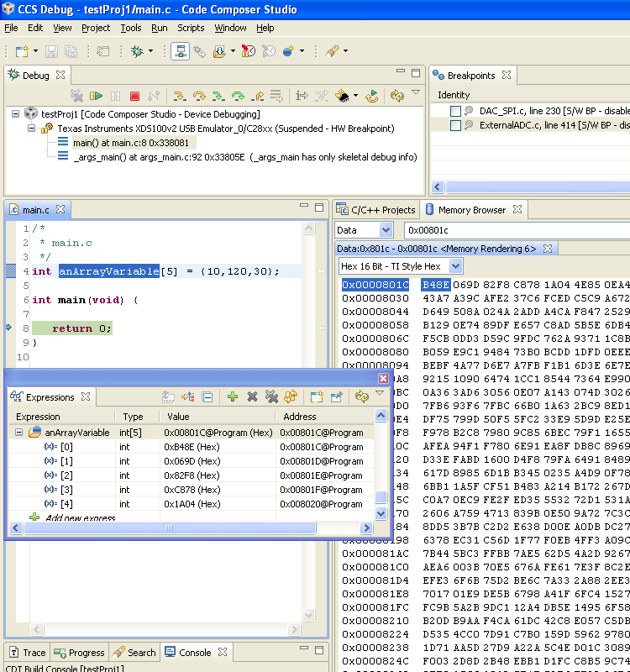Open the Data memory page dropdown

(x=386, y=230)
